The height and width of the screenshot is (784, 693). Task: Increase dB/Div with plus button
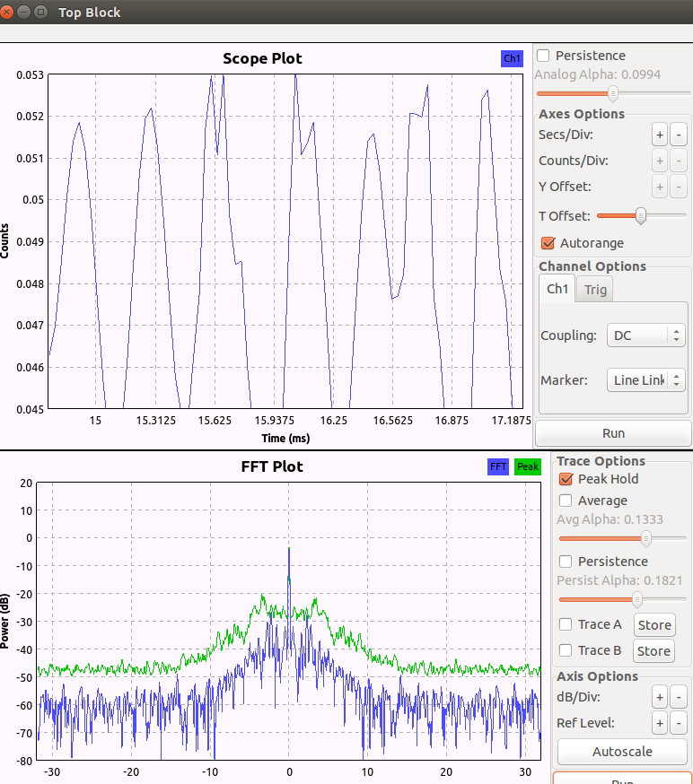(660, 696)
